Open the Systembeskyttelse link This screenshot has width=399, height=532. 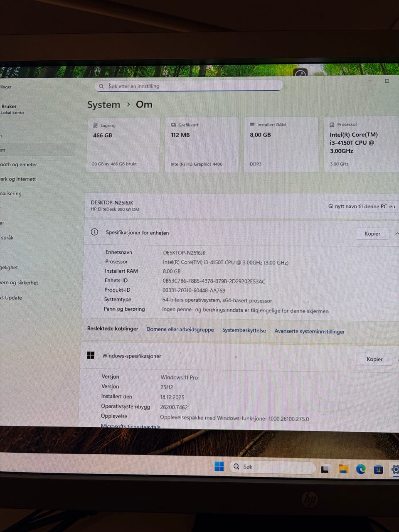tap(244, 330)
